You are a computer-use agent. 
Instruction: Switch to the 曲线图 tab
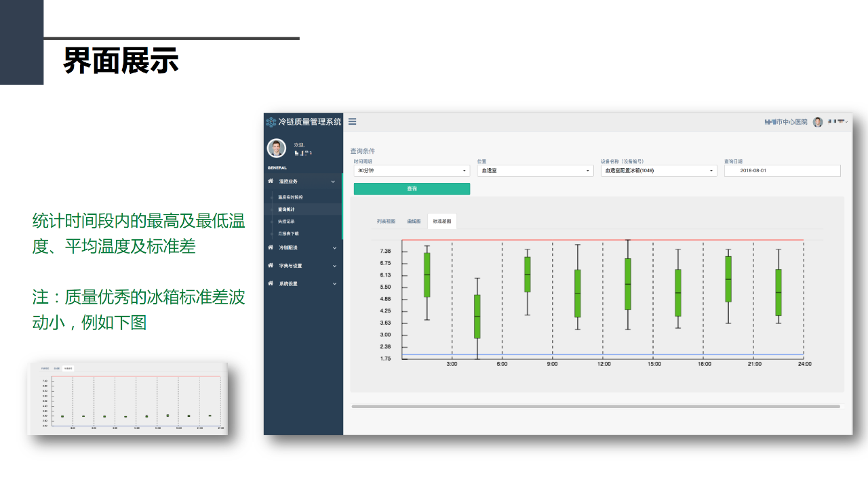pos(414,222)
